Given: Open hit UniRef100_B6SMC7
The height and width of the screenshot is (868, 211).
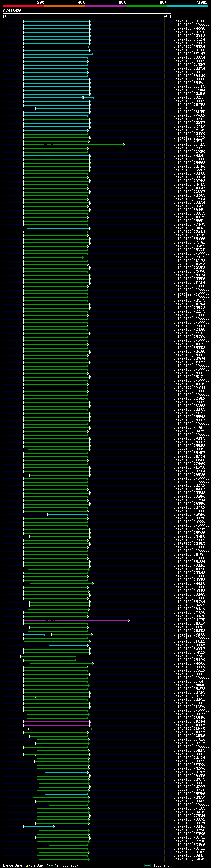Looking at the screenshot, I should (189, 43).
